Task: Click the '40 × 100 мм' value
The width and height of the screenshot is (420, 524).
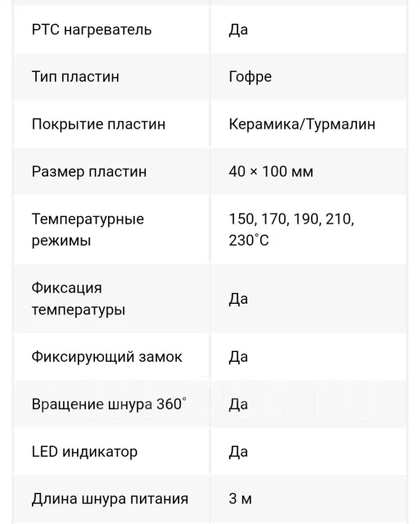Action: click(271, 171)
